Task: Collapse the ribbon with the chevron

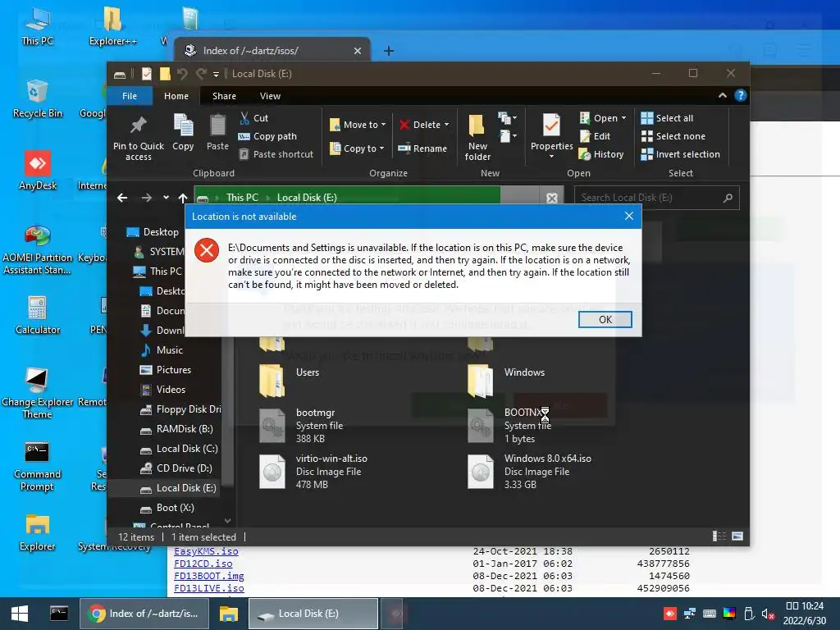Action: (722, 95)
